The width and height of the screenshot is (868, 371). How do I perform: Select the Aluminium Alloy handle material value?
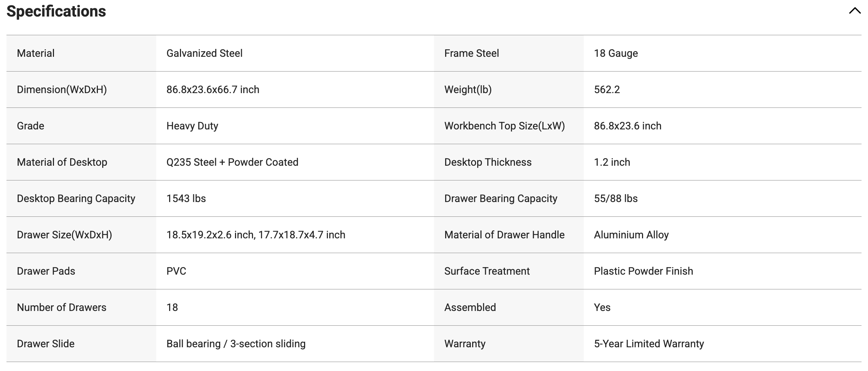point(631,235)
